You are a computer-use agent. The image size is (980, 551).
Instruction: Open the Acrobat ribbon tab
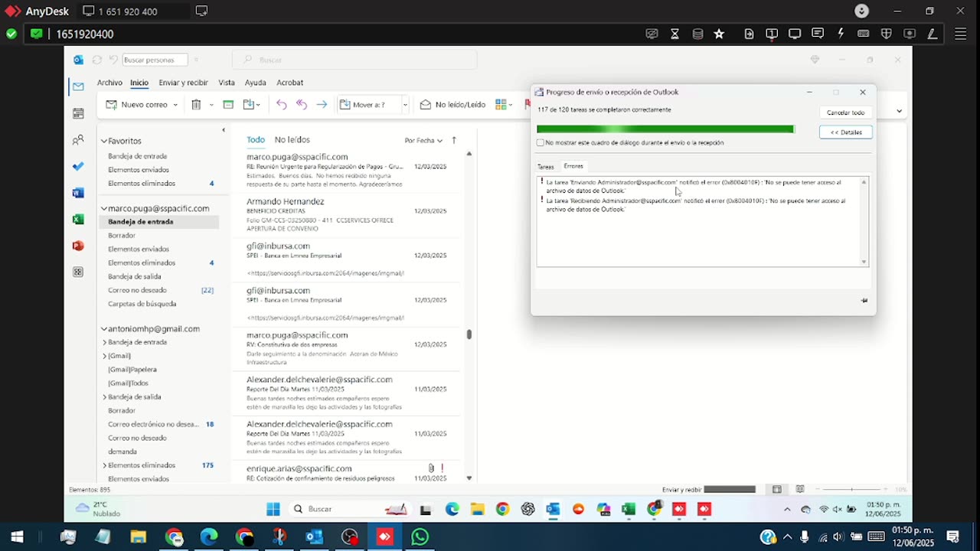pos(289,83)
